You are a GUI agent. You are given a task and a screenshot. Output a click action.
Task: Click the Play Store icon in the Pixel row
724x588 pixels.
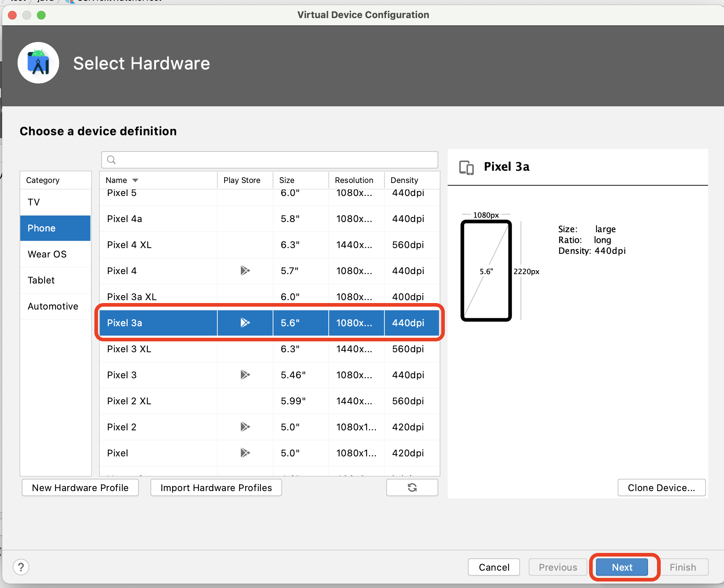pos(245,453)
